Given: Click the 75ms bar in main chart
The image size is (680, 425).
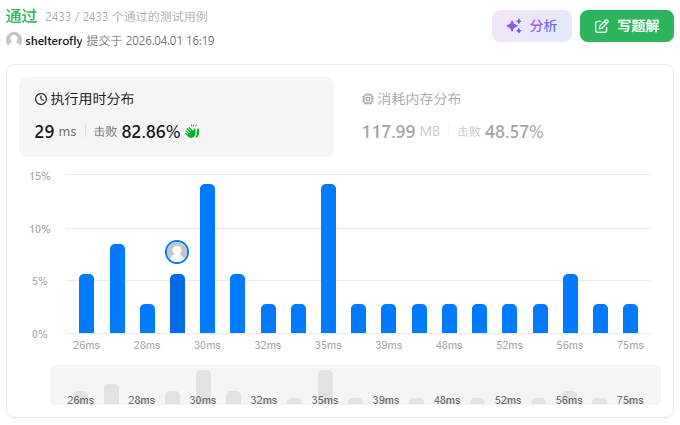Looking at the screenshot, I should point(630,318).
